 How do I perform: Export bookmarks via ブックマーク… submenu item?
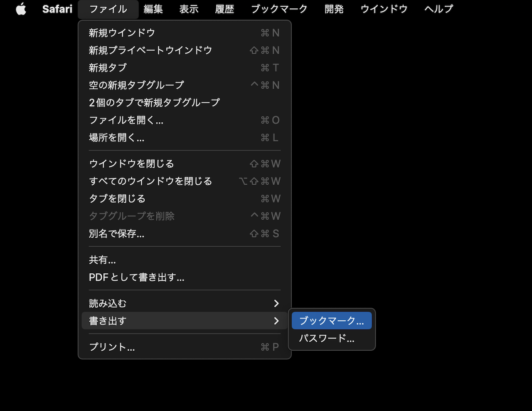pos(332,321)
